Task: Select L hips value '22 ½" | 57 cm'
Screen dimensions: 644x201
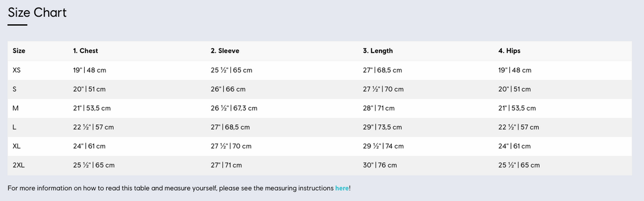Action: (519, 127)
